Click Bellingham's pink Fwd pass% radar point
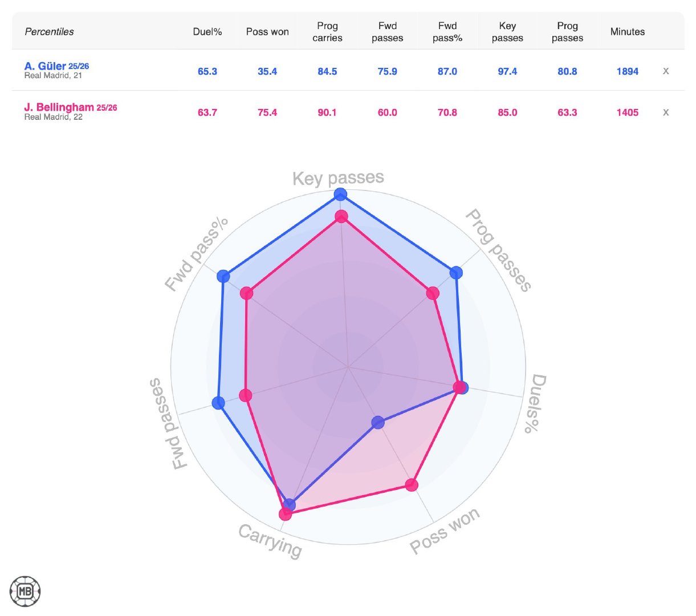696x616 pixels. [x=246, y=293]
